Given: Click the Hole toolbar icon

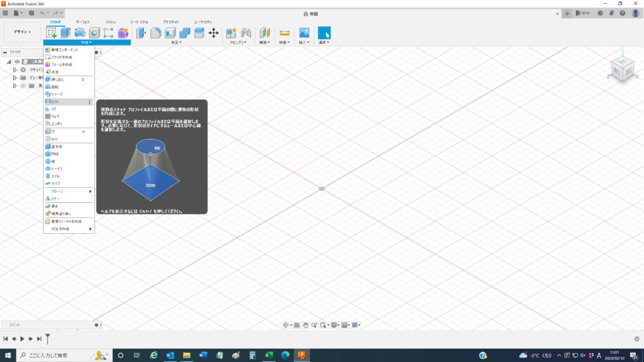Looking at the screenshot, I should click(94, 33).
